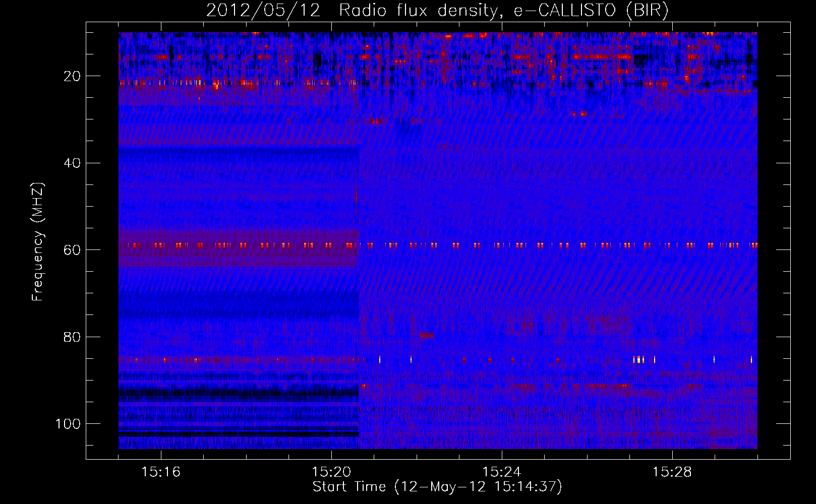The width and height of the screenshot is (816, 504).
Task: Click the '15:20' time tick label
Action: click(x=331, y=472)
